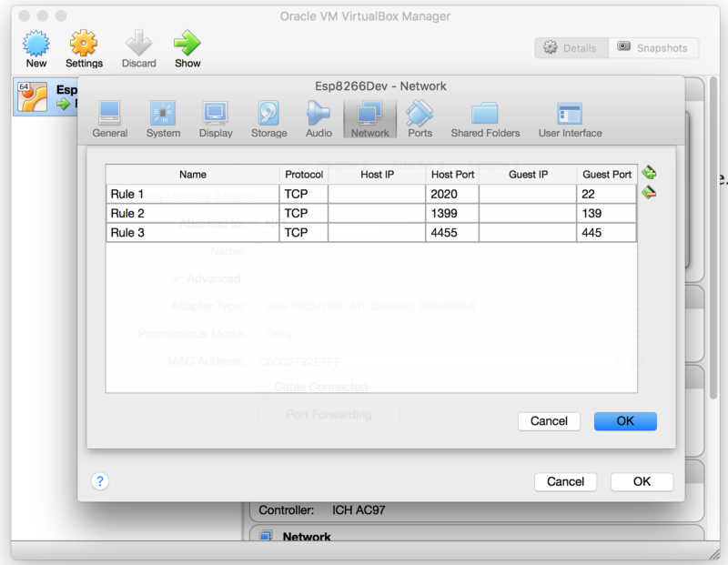Open the Protocol dropdown for Rule 3
This screenshot has width=728, height=565.
(304, 233)
